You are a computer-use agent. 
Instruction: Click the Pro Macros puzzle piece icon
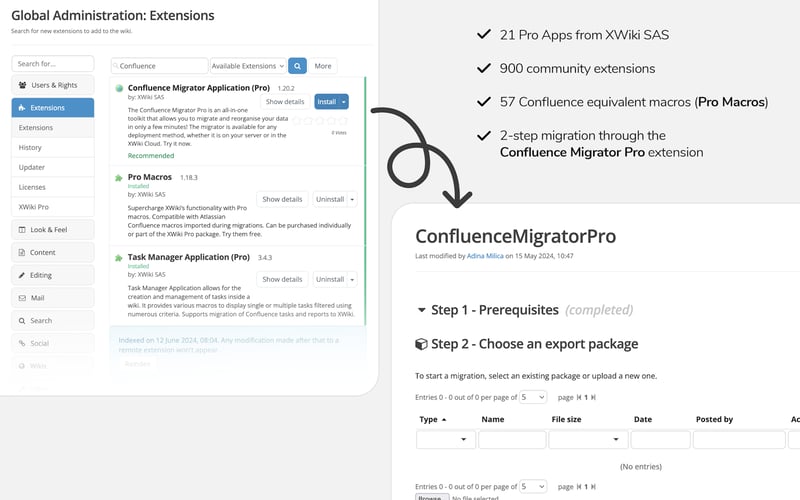[119, 178]
